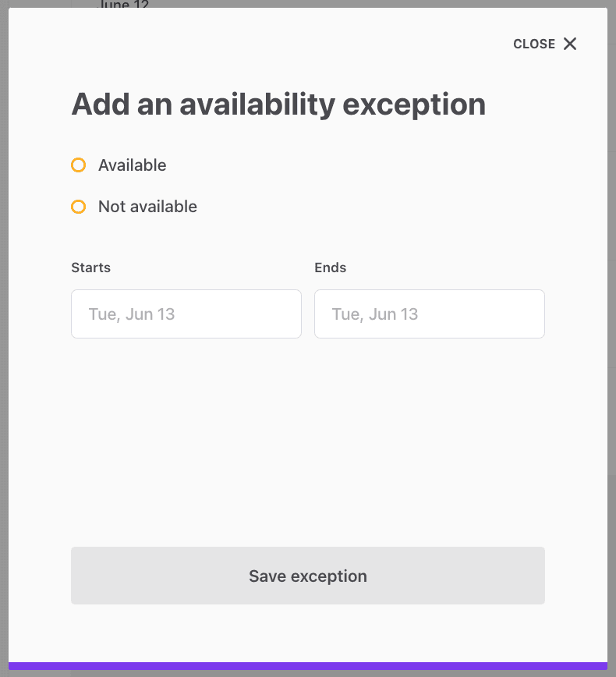
Task: Click the yellow circle beside Not available
Action: [78, 207]
